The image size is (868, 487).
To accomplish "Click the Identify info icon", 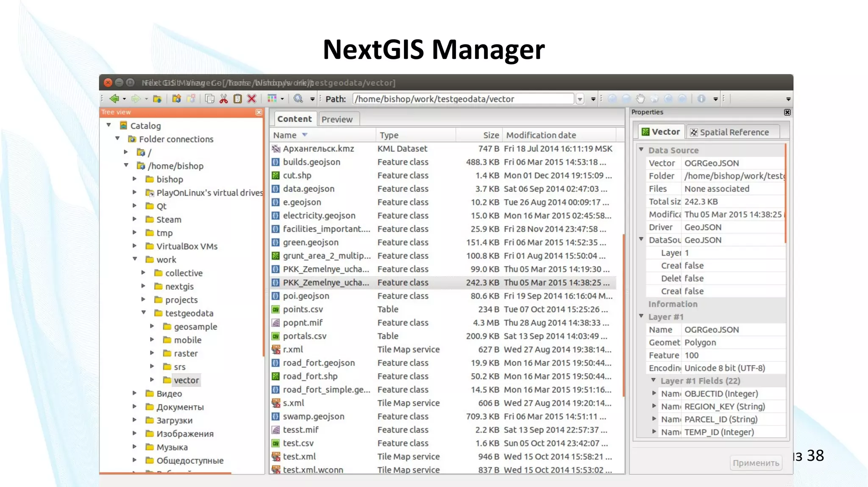I will [x=701, y=99].
